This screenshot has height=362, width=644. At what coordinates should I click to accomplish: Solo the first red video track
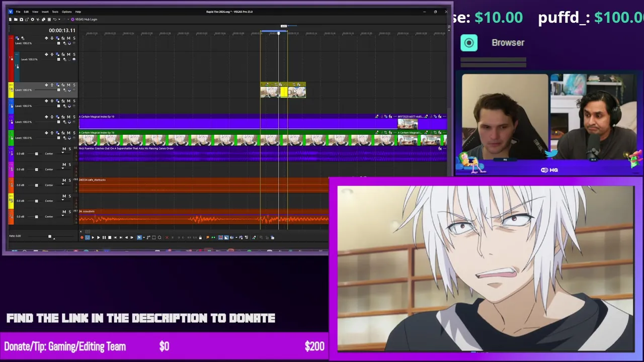pyautogui.click(x=74, y=38)
